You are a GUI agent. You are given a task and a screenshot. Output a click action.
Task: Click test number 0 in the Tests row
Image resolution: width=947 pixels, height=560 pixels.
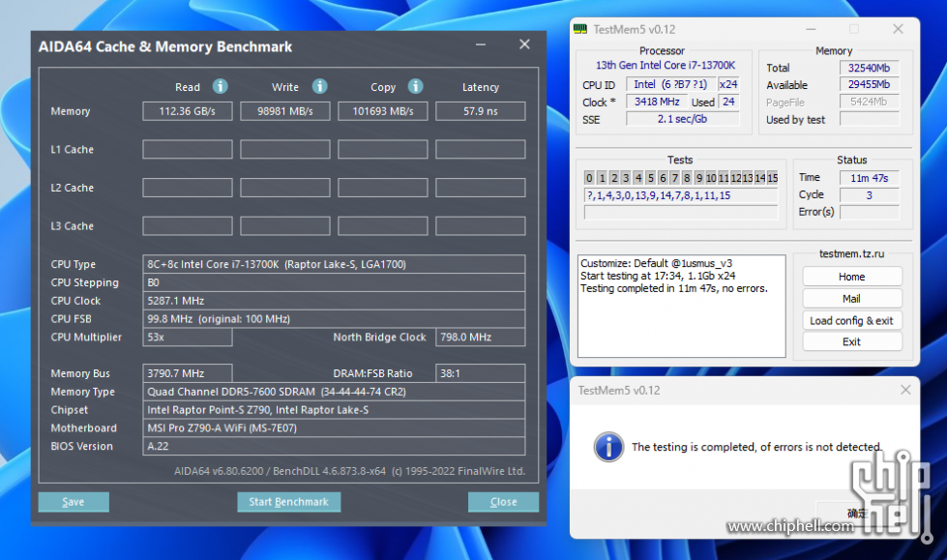[589, 178]
